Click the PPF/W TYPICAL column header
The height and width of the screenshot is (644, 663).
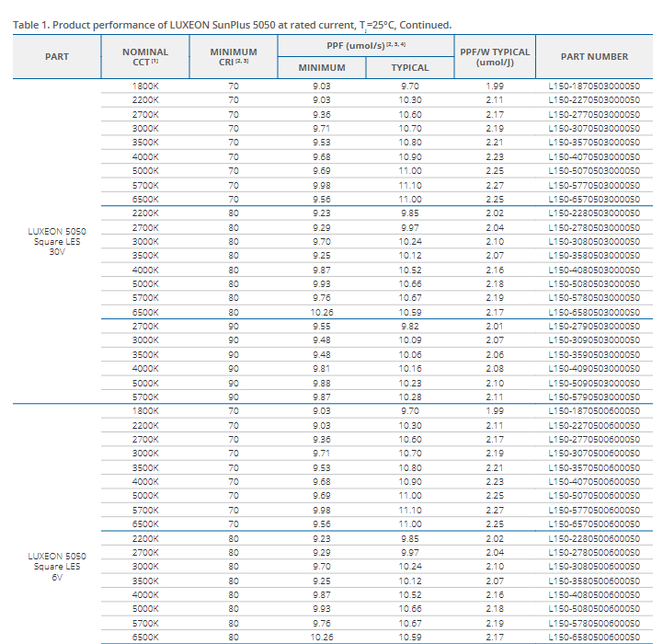click(x=495, y=57)
